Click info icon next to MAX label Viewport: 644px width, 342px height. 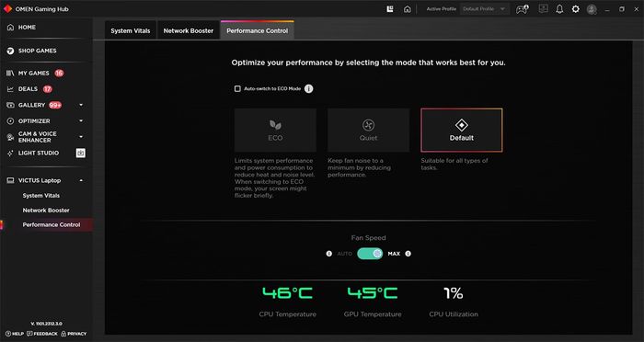click(x=408, y=254)
